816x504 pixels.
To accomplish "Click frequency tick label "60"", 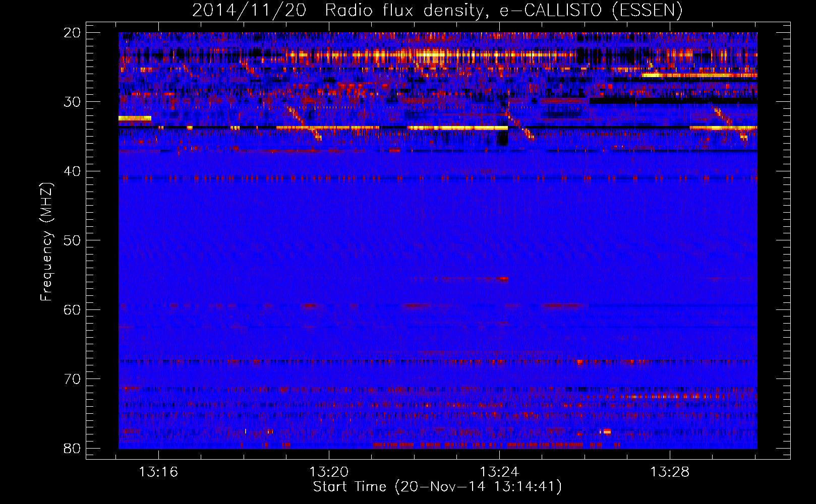I will 73,309.
